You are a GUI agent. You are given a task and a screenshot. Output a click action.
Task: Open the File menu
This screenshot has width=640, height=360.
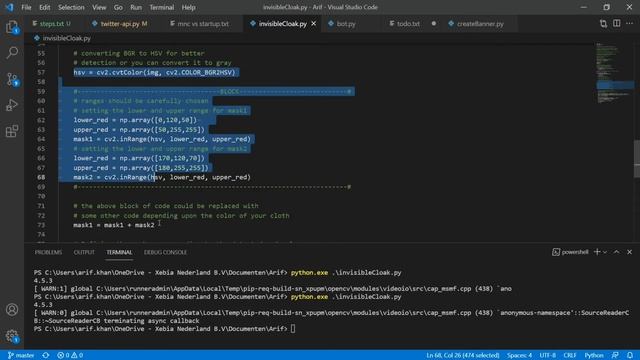(26, 7)
